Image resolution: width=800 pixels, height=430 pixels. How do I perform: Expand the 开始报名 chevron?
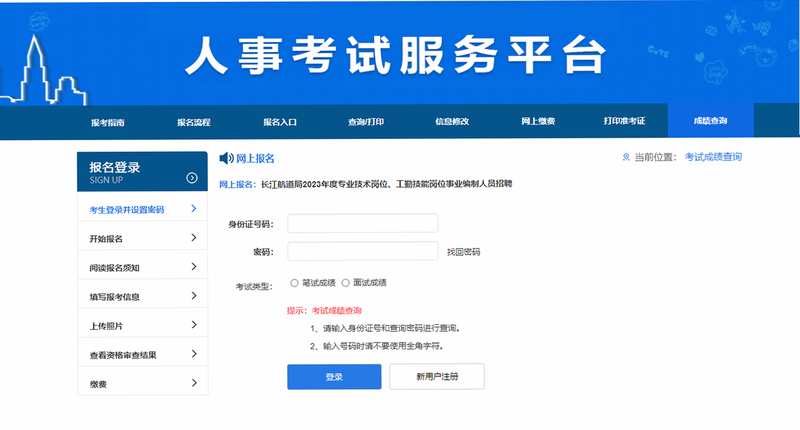[194, 237]
